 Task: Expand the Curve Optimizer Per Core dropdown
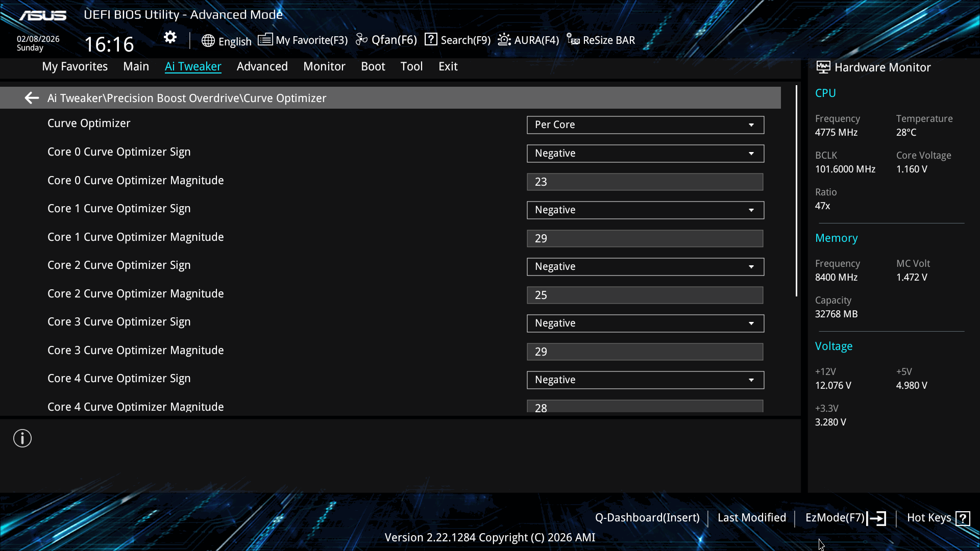(x=645, y=125)
